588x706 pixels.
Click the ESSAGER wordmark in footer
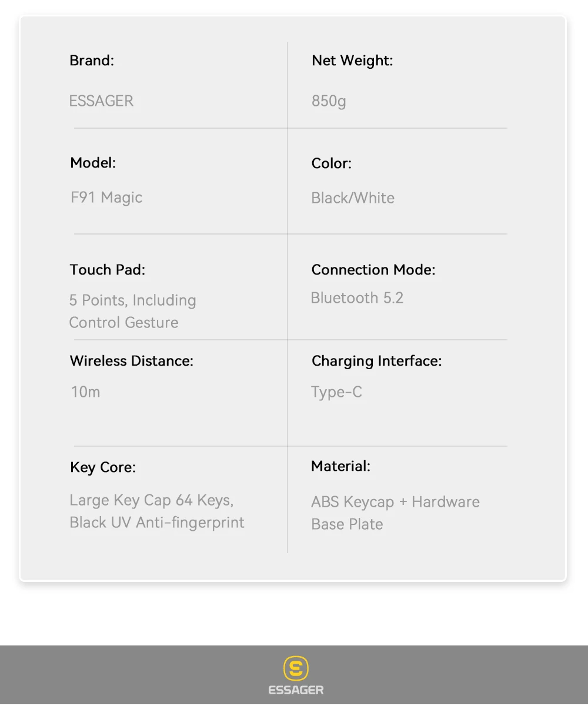[x=296, y=690]
